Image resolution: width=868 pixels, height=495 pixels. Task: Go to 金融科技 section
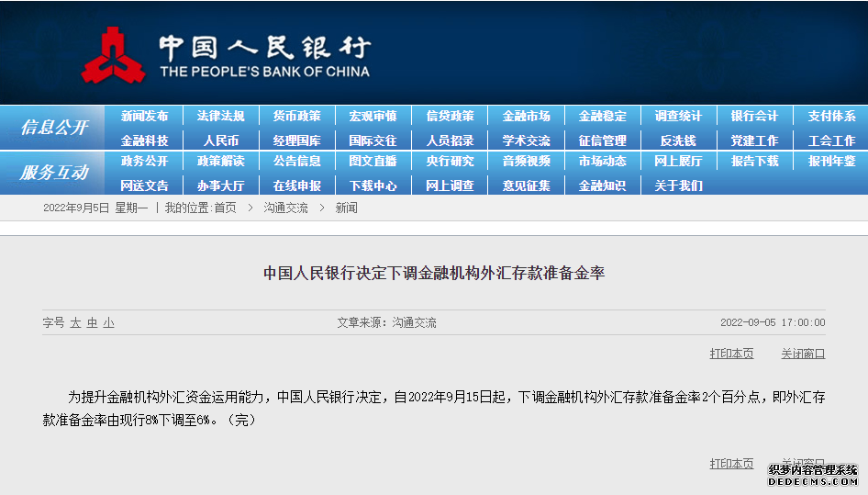[x=144, y=141]
